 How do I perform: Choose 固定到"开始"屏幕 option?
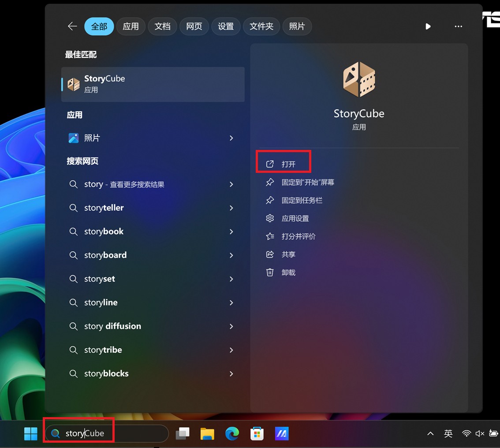pos(308,183)
